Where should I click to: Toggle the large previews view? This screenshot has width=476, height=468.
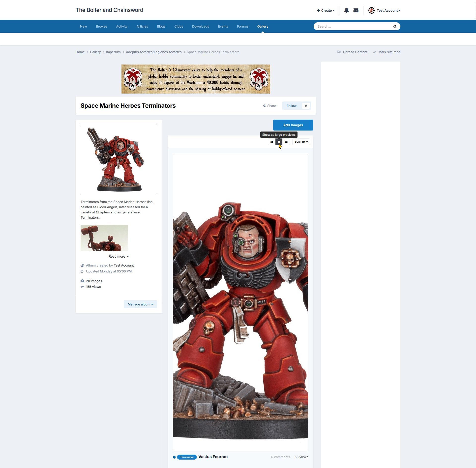click(279, 142)
